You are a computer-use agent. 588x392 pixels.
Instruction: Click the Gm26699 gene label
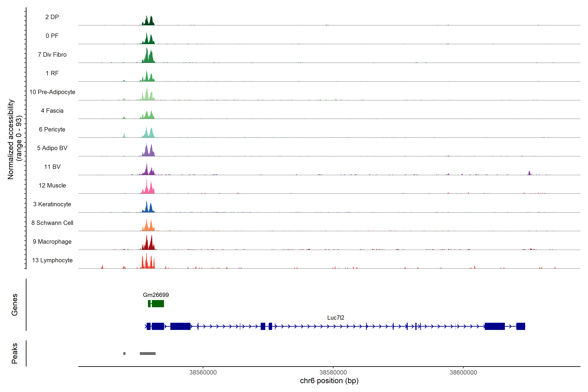(x=156, y=295)
